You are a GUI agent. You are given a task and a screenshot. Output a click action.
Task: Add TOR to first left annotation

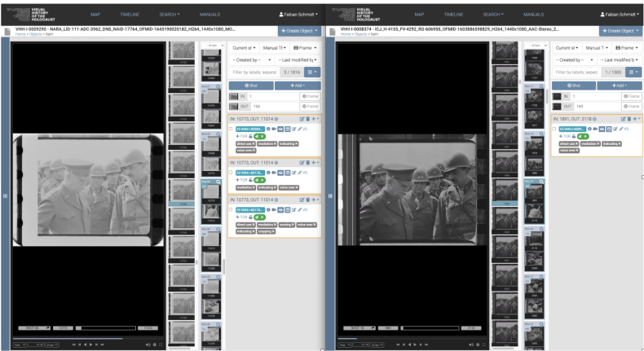pyautogui.click(x=241, y=136)
